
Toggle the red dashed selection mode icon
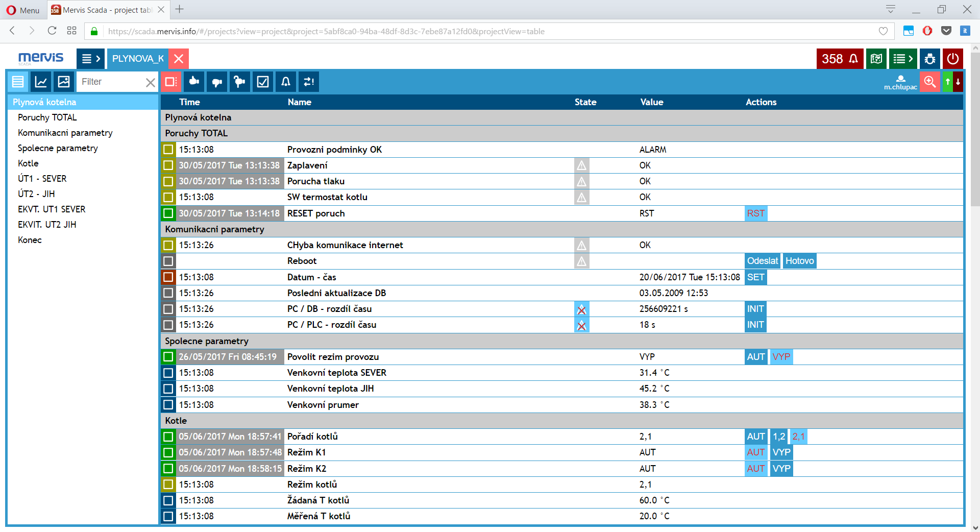171,82
